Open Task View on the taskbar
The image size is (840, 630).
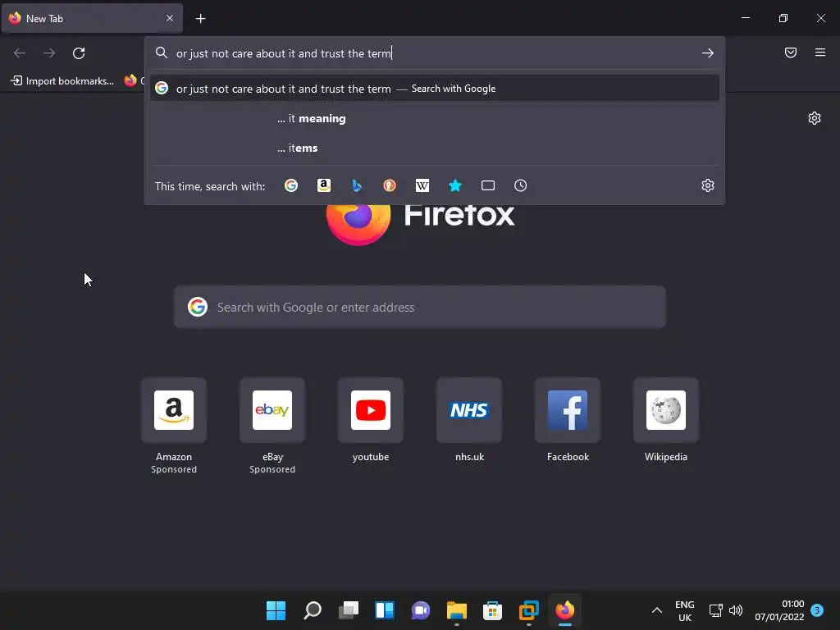349,610
